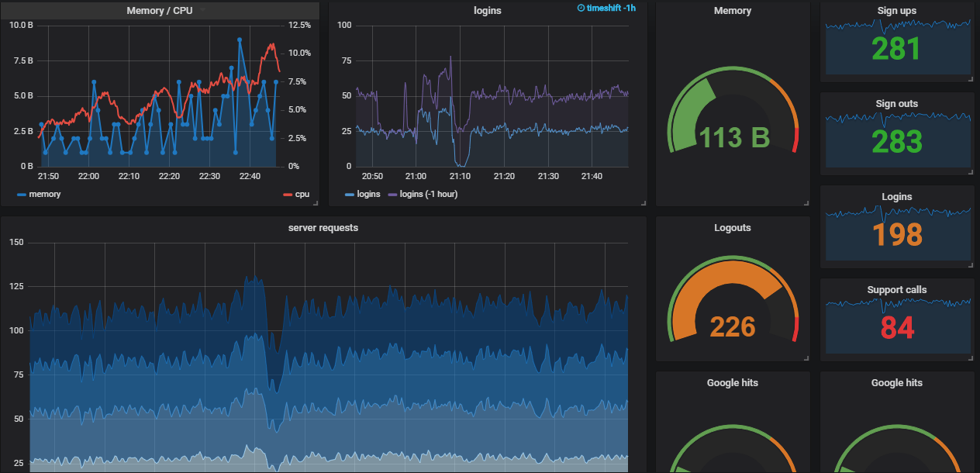Open the server requests panel title menu

[x=323, y=228]
